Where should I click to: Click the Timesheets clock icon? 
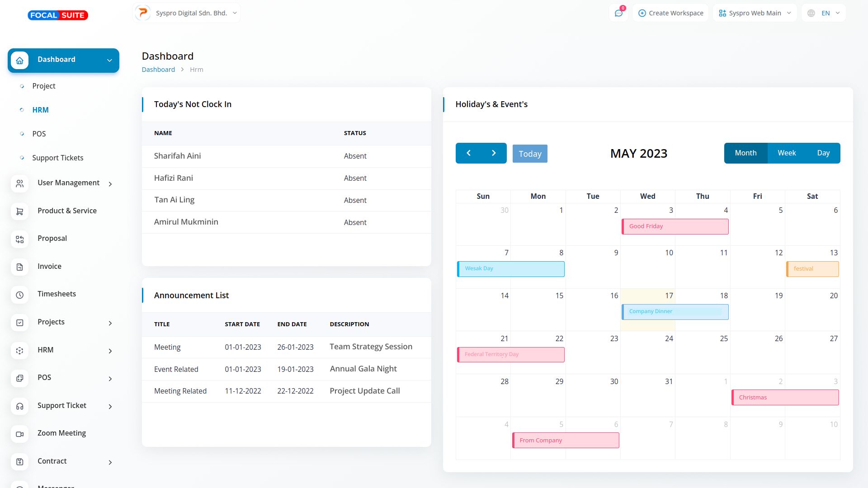[19, 295]
